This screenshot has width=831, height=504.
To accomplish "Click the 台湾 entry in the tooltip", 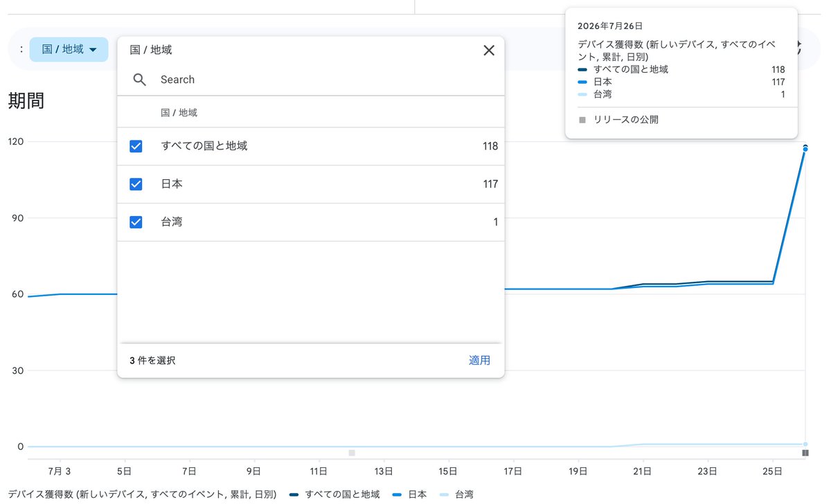I will point(681,94).
